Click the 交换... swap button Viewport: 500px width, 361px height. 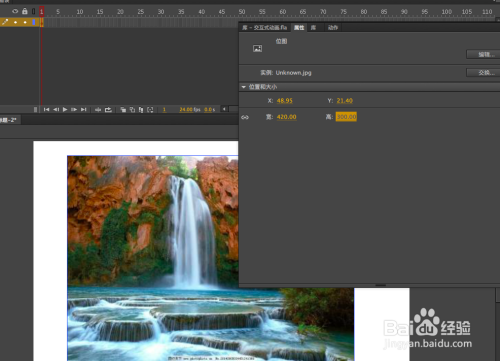coord(483,73)
